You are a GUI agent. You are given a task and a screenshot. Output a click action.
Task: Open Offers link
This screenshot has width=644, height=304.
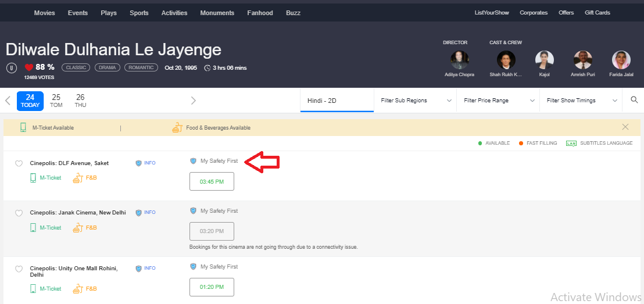click(x=566, y=13)
